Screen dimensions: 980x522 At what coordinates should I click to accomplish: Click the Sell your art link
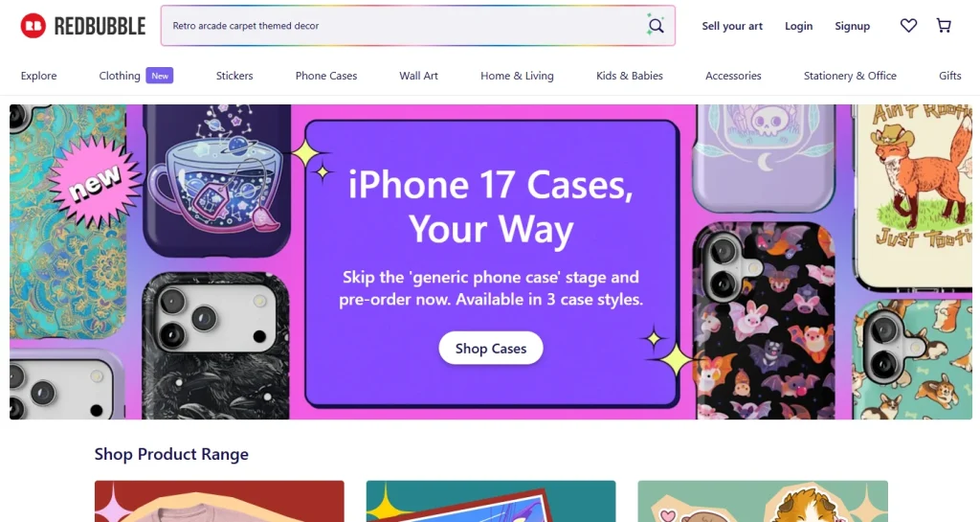[x=732, y=26]
